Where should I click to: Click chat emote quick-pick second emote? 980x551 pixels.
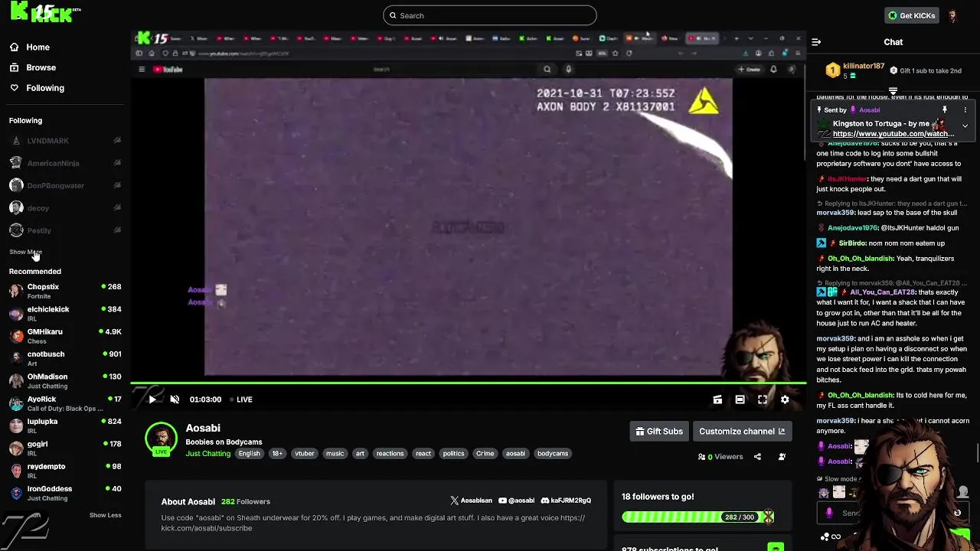838,492
